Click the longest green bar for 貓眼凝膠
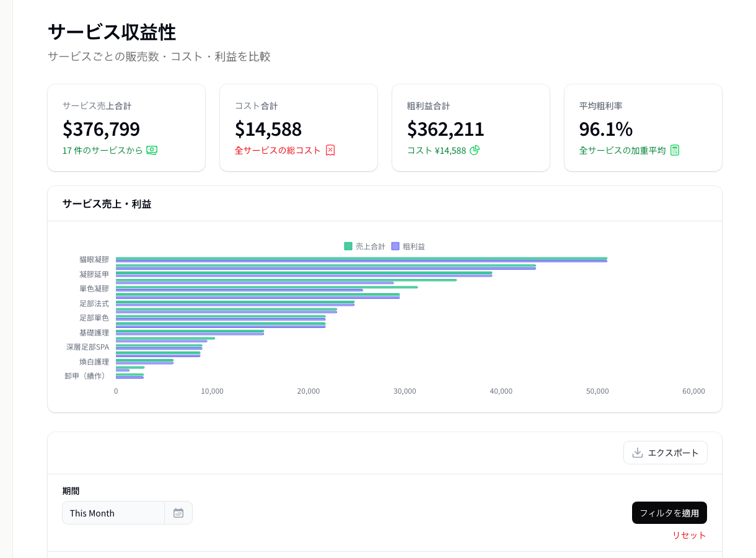 click(x=359, y=259)
